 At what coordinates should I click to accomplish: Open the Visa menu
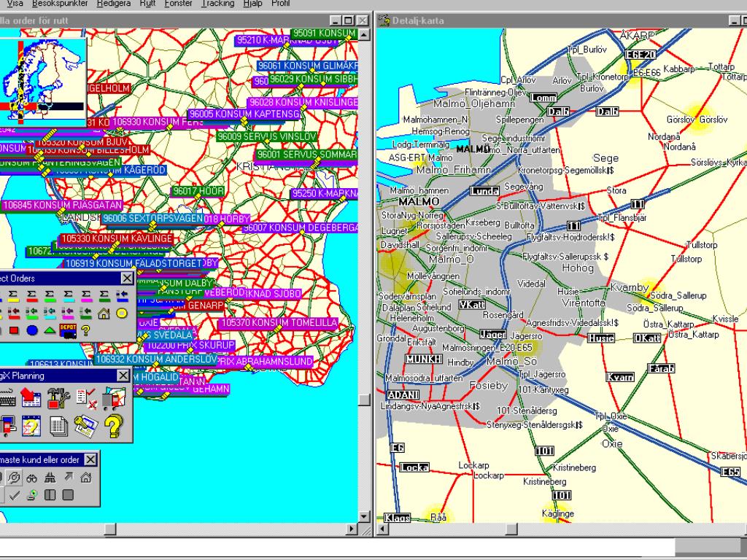[x=15, y=4]
